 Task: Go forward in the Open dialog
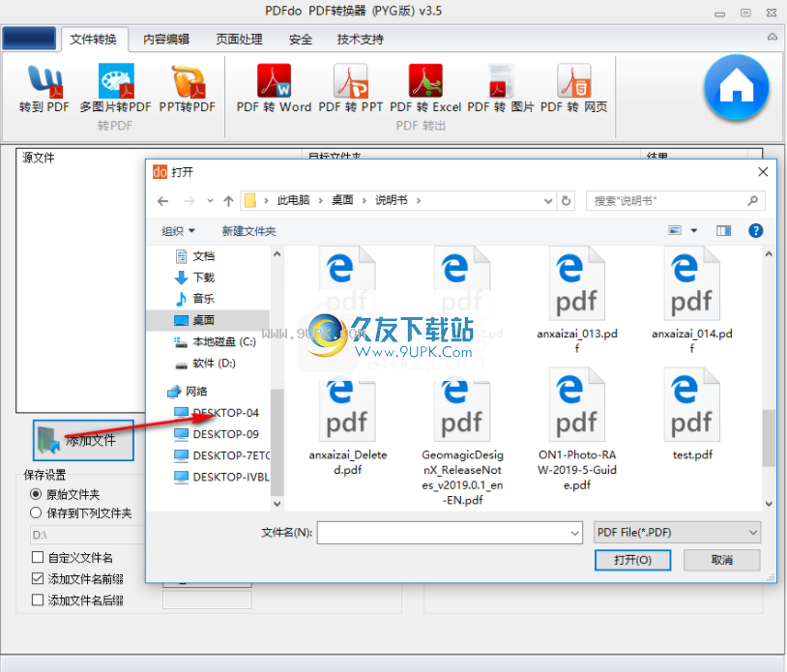pos(189,201)
